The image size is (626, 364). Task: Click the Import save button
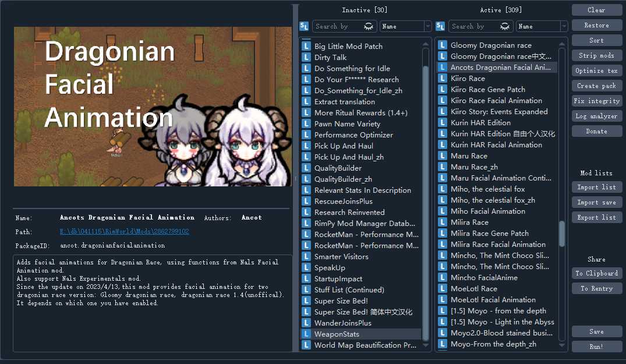[596, 202]
